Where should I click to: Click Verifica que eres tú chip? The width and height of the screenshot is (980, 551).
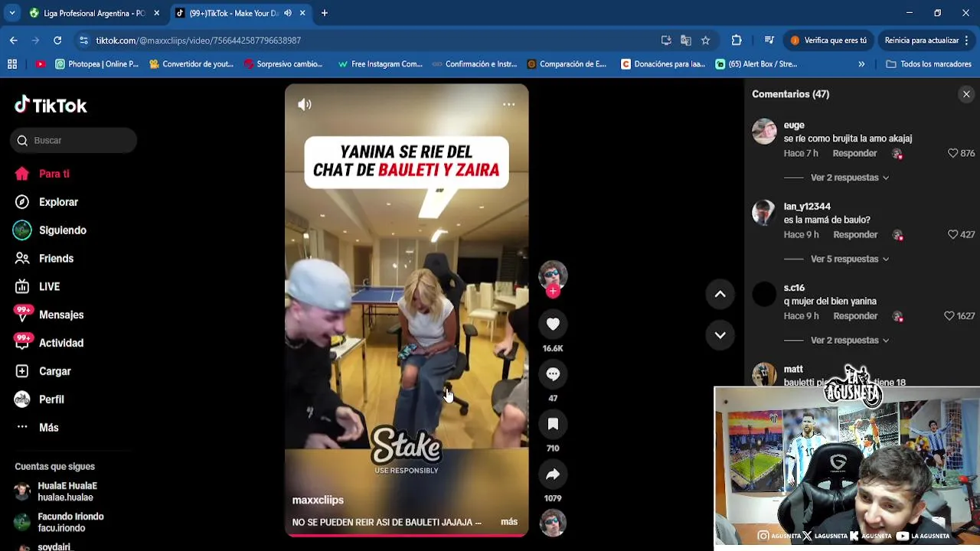click(828, 41)
